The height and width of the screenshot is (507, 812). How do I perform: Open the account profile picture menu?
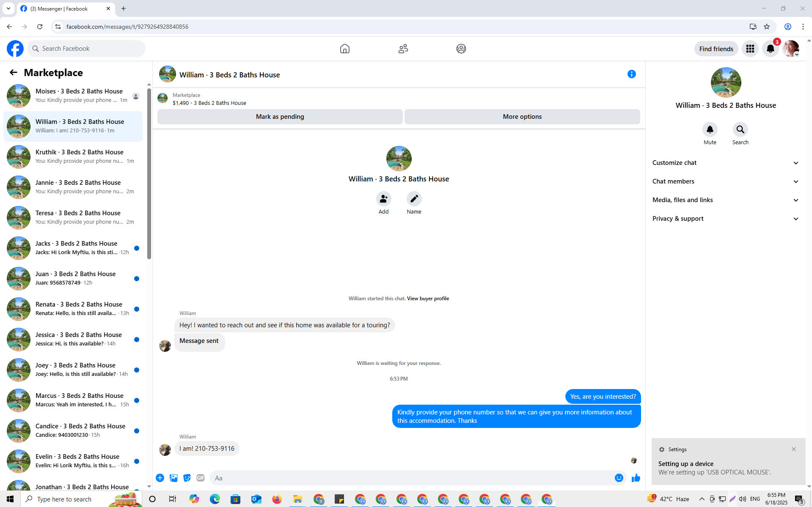click(791, 49)
